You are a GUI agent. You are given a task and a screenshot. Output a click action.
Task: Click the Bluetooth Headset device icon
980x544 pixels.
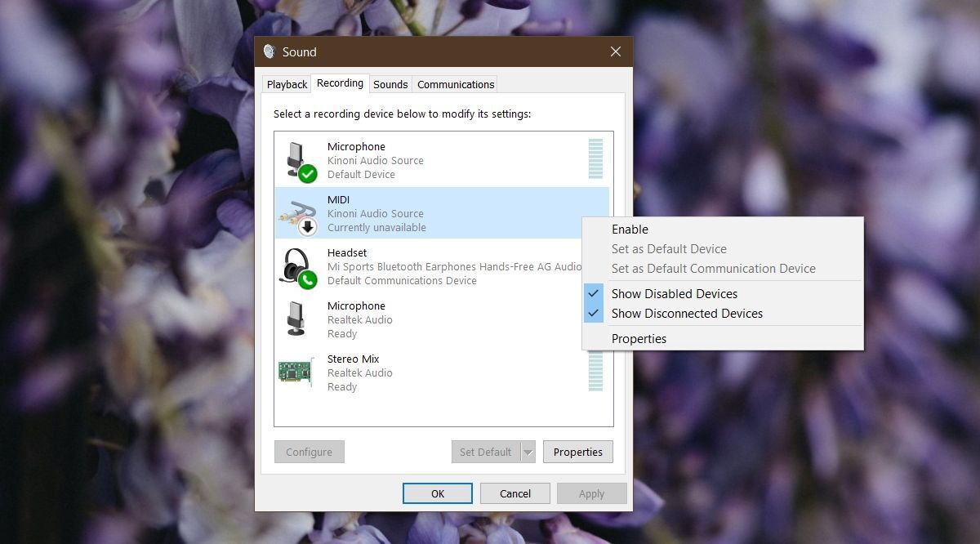click(296, 264)
